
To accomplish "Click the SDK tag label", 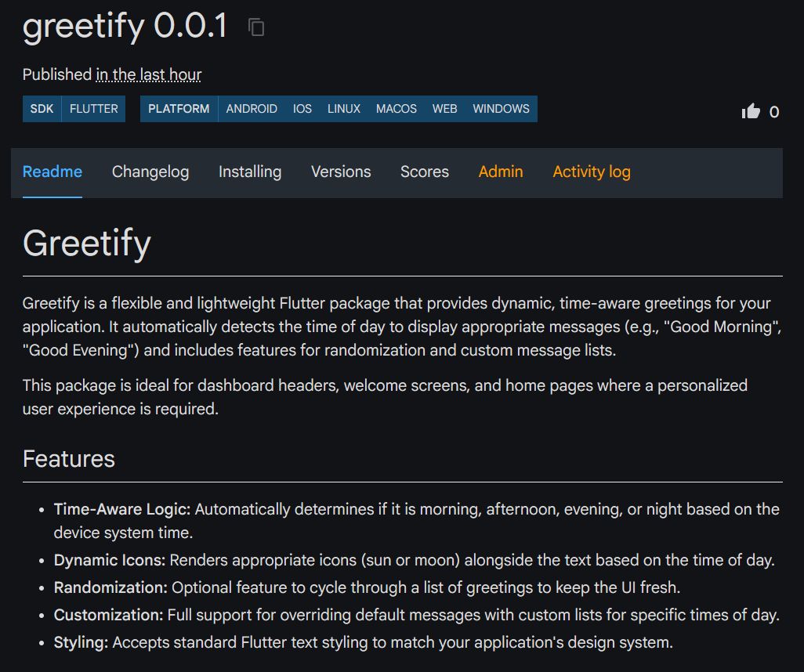I will click(42, 109).
